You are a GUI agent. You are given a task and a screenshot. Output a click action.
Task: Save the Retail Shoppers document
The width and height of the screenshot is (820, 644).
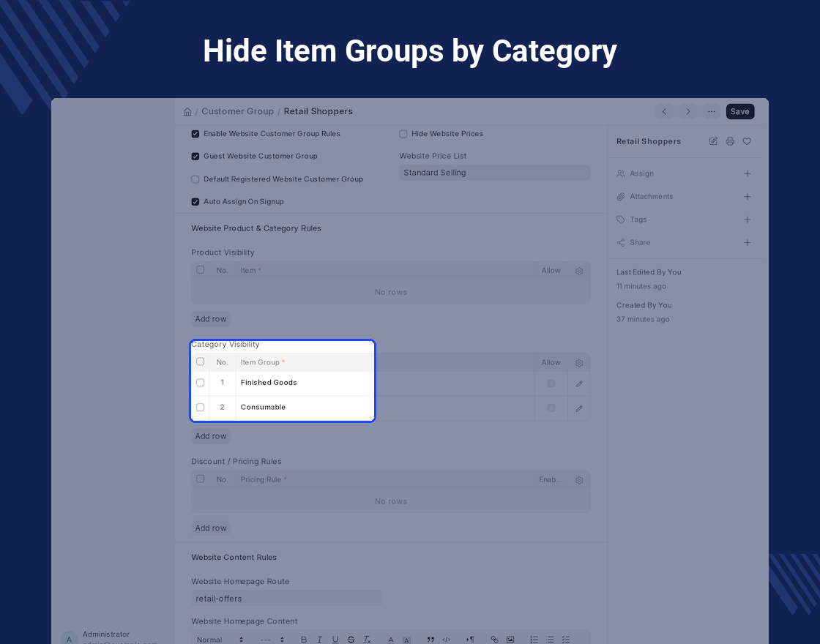coord(740,112)
